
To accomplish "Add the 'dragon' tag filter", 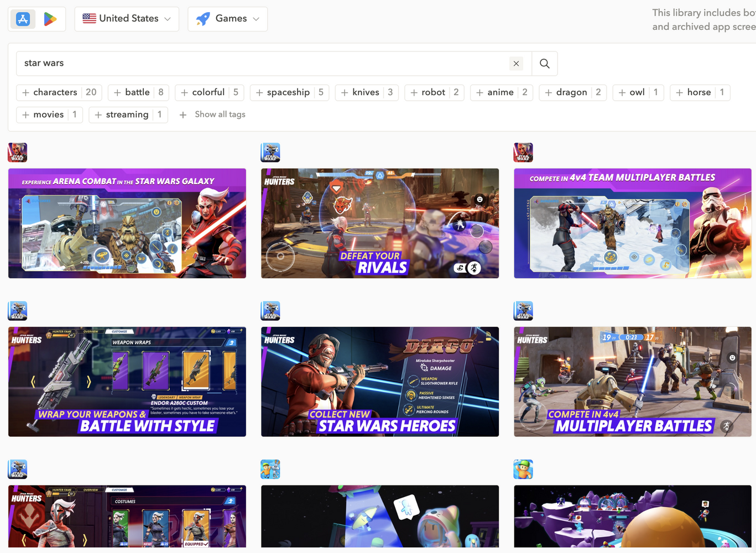I will 572,92.
